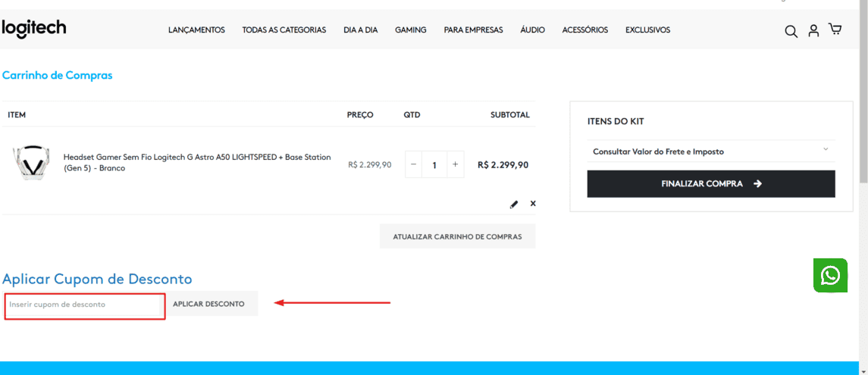Click the Carrinho de Compras heading
This screenshot has height=375, width=868.
click(x=57, y=75)
